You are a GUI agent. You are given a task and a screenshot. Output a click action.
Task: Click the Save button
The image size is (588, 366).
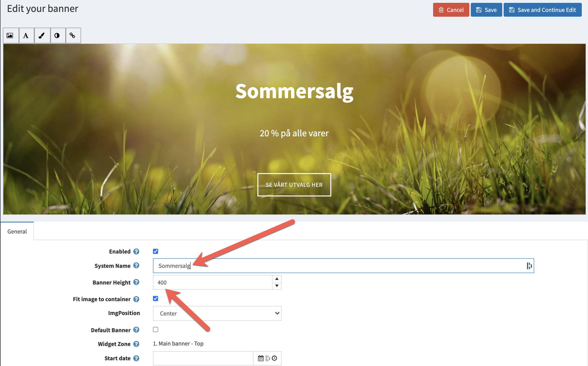[x=486, y=10]
